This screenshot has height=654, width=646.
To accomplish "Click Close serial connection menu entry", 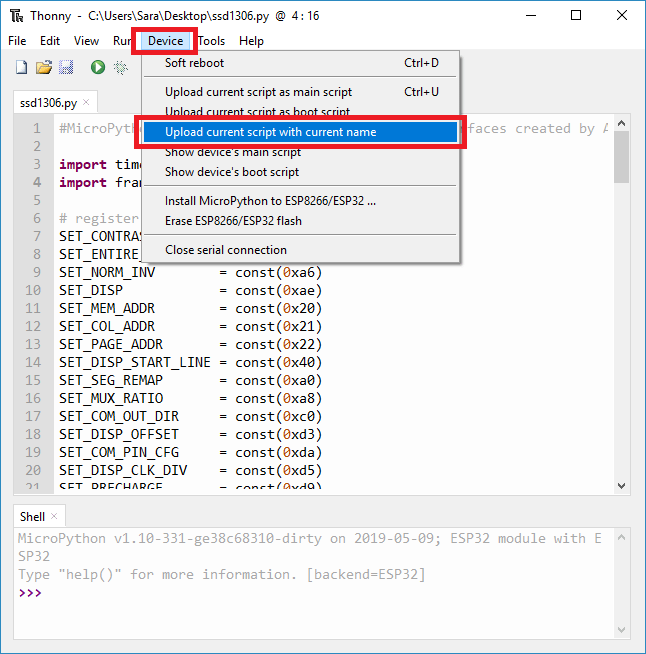I will 225,250.
